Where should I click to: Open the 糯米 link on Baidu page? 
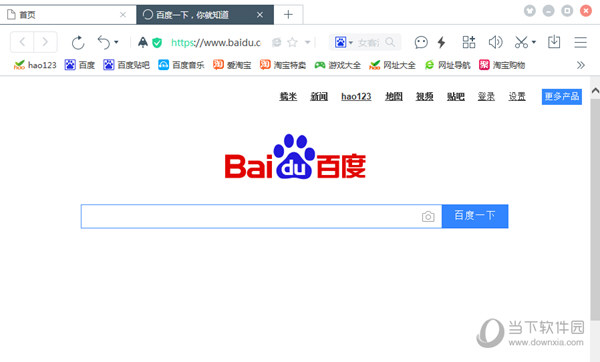[x=288, y=96]
